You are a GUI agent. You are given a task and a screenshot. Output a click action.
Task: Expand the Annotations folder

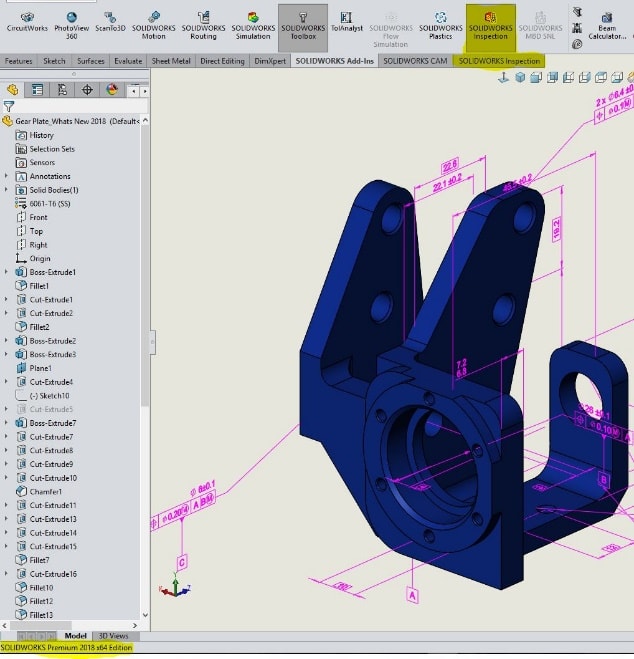6,176
